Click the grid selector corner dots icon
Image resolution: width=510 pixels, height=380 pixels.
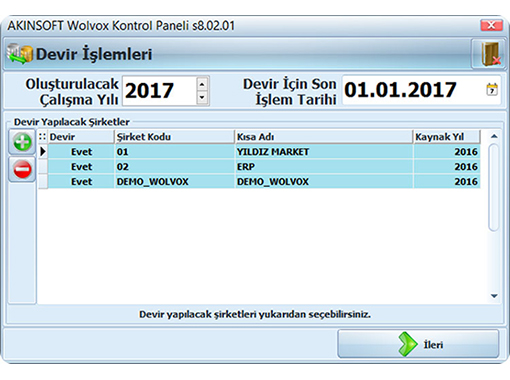point(43,137)
